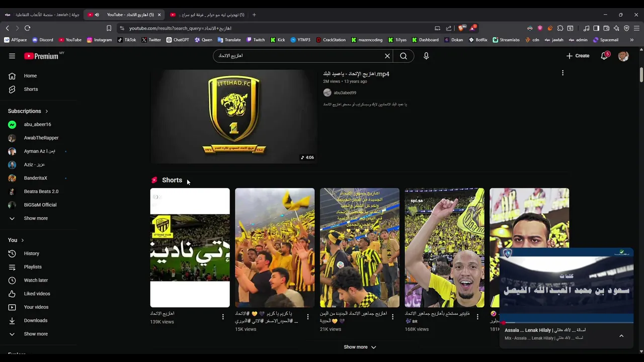
Task: Expand the mini player chevron
Action: click(x=621, y=336)
